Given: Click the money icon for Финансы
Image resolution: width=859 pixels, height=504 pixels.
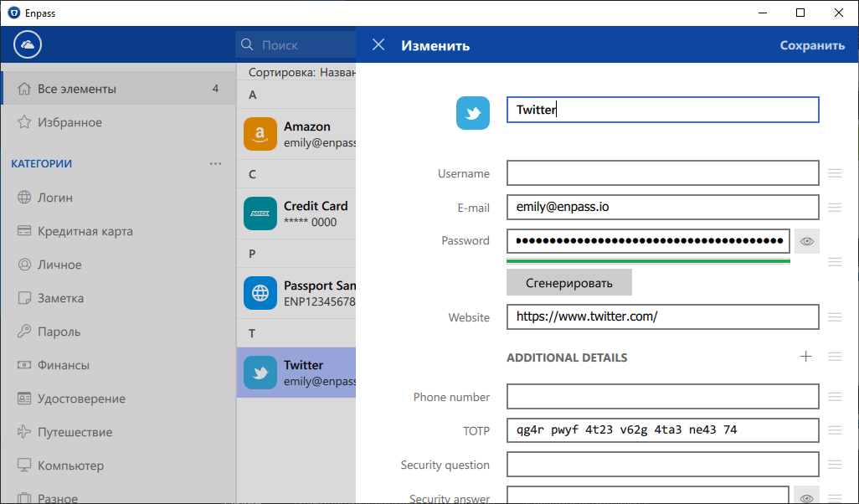Looking at the screenshot, I should 24,365.
